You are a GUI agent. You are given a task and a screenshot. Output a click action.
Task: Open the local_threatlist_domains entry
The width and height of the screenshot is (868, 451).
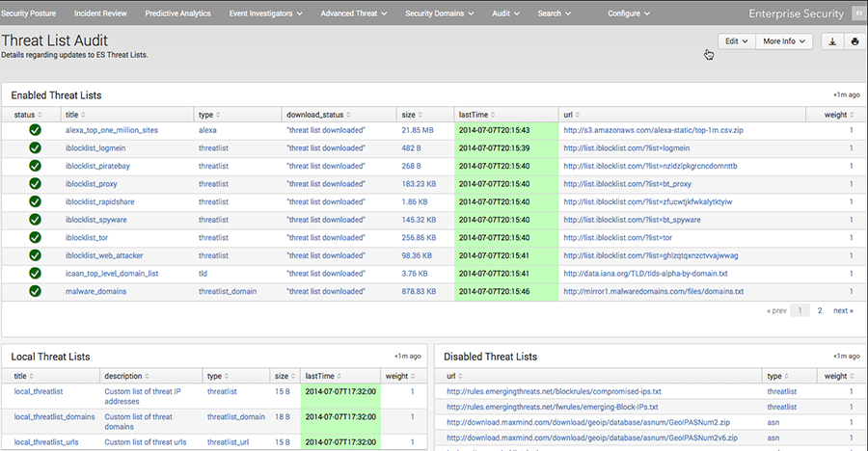pyautogui.click(x=54, y=417)
